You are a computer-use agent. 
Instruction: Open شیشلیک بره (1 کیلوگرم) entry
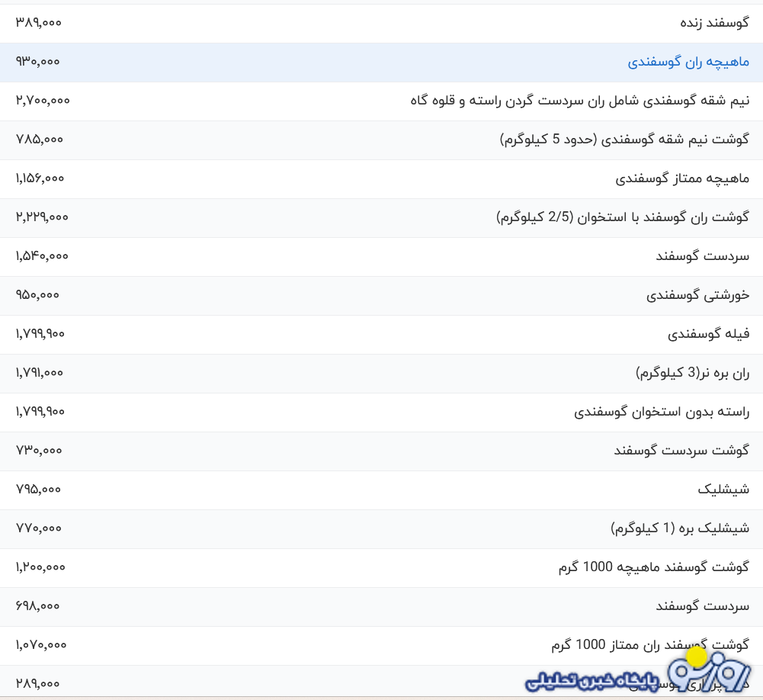(x=679, y=528)
